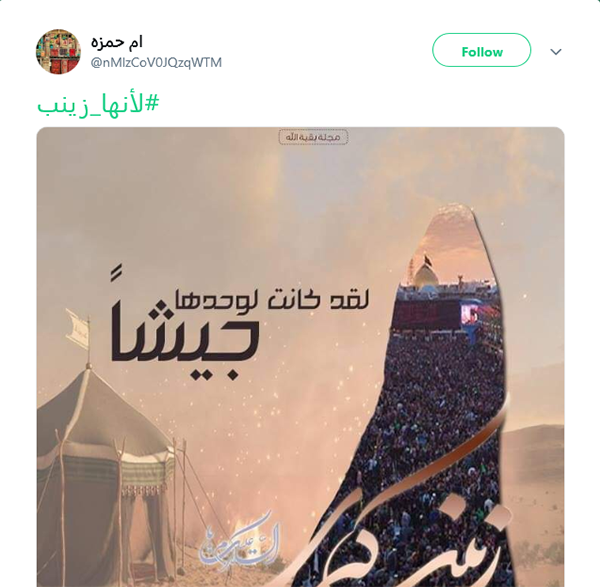The image size is (600, 587).
Task: Open the hashtag #لأنها_زينب link
Action: pyautogui.click(x=98, y=104)
